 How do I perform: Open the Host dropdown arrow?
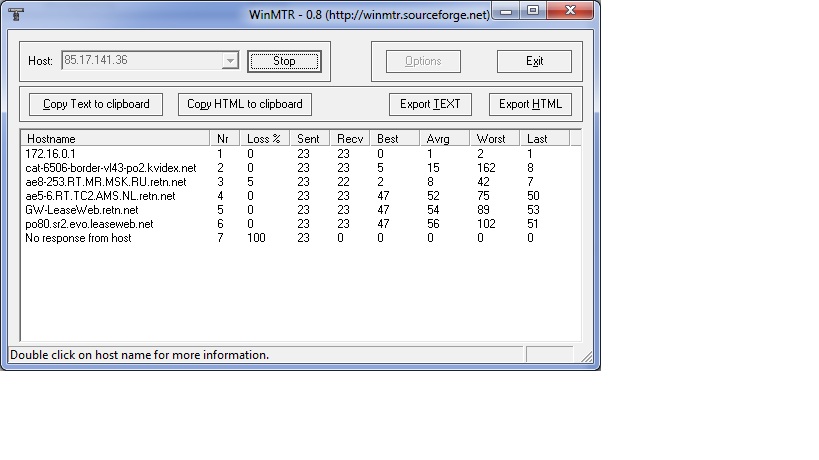coord(230,61)
